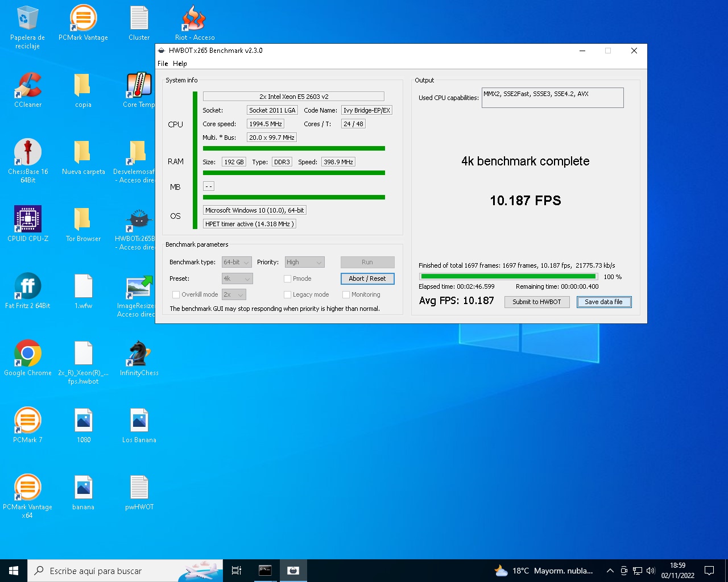Open HWBOTx265B desktop shortcut

[x=136, y=228]
